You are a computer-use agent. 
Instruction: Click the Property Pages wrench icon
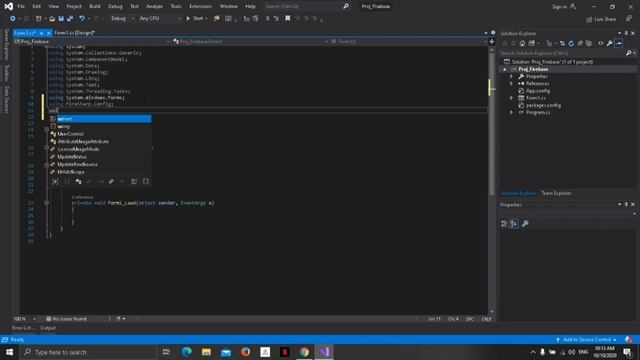coord(525,224)
